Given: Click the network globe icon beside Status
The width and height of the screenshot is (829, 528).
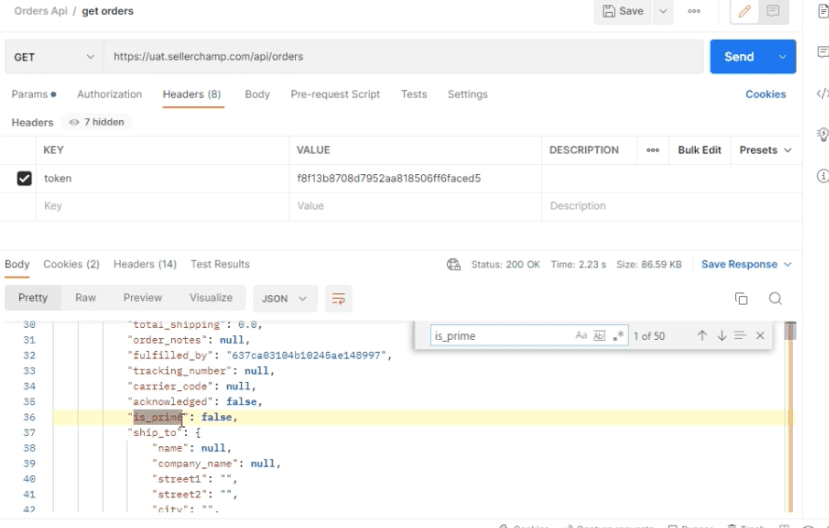Looking at the screenshot, I should pos(454,264).
